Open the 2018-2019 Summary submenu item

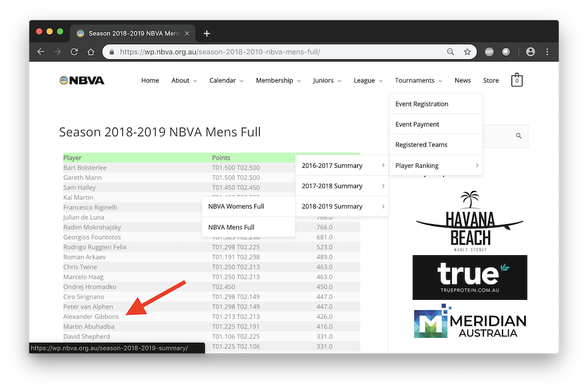tap(342, 206)
